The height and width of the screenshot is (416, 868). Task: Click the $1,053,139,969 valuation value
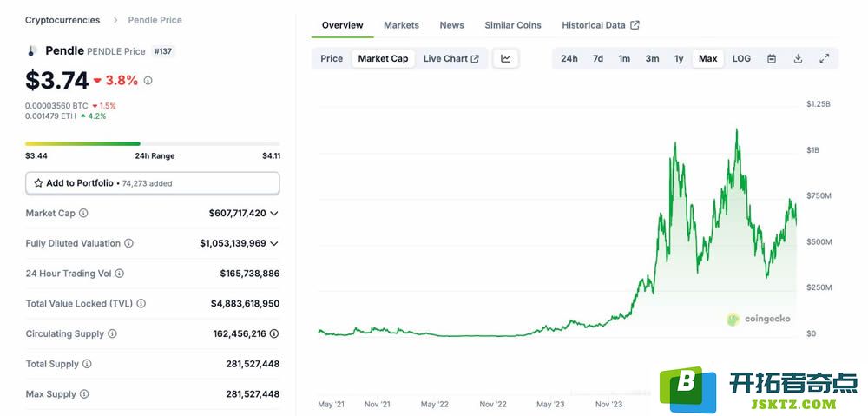click(x=233, y=243)
